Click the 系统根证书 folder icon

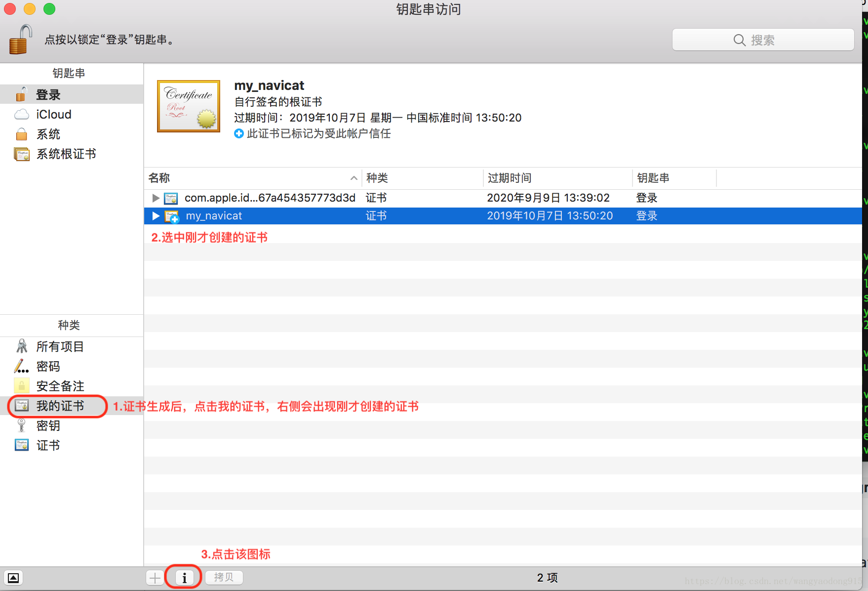point(22,154)
